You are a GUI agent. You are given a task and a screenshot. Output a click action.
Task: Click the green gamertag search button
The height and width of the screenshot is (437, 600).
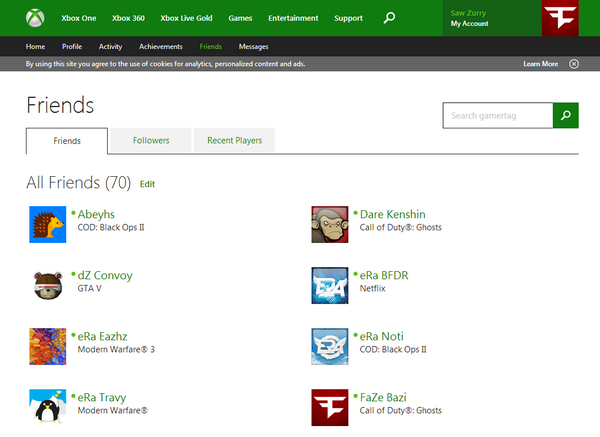click(566, 115)
